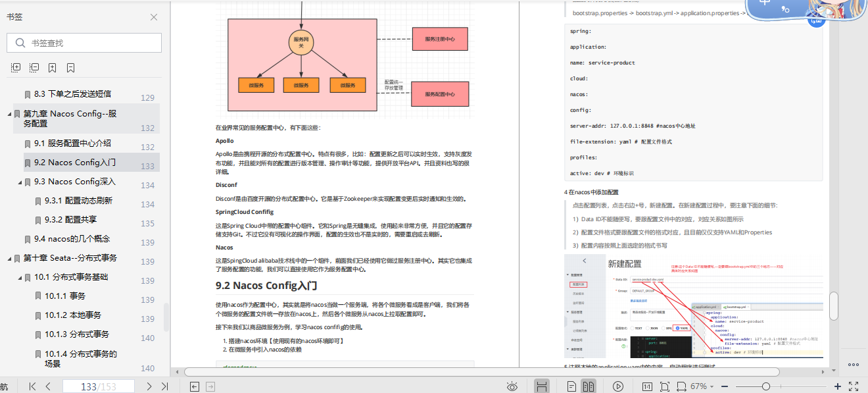Screen dimensions: 868x393
Task: Click the 4 在nacos中添加配置 step text
Action: pyautogui.click(x=591, y=192)
